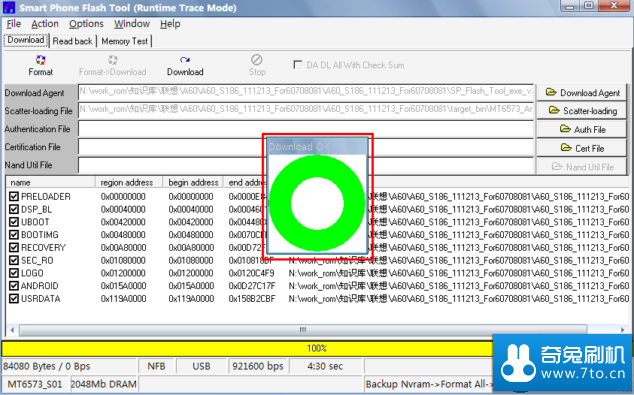Click the green circle in Download OK popup
The width and height of the screenshot is (634, 395).
317,203
